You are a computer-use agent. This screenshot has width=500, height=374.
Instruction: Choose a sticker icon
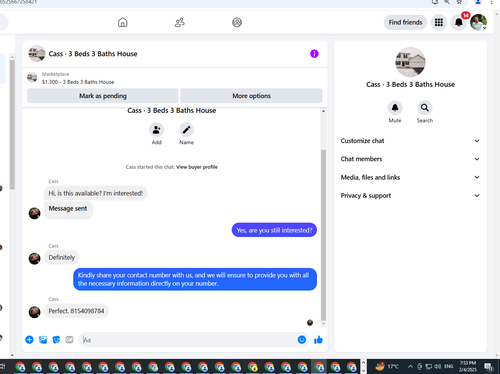(56, 340)
